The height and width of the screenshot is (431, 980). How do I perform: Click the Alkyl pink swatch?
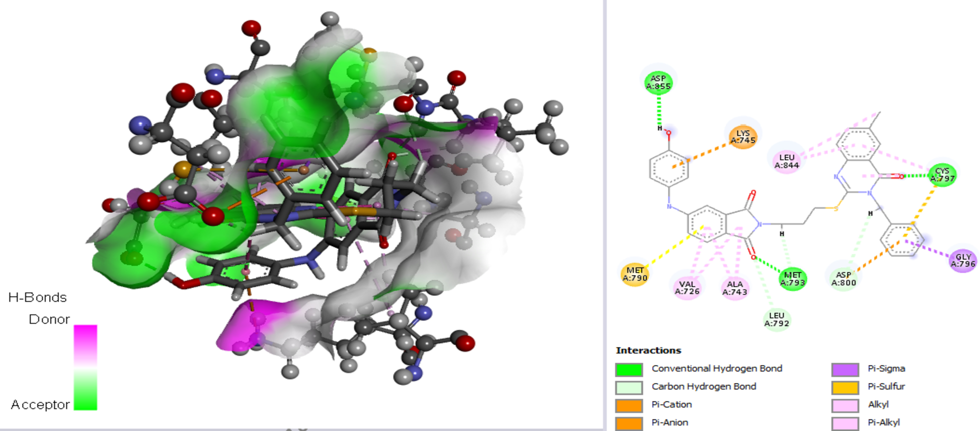(x=845, y=405)
